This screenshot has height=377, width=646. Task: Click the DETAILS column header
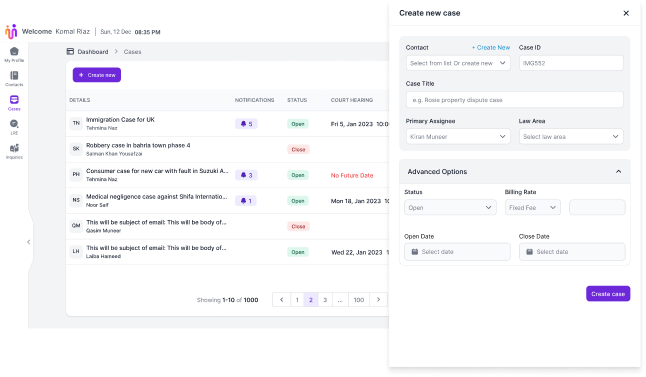80,100
